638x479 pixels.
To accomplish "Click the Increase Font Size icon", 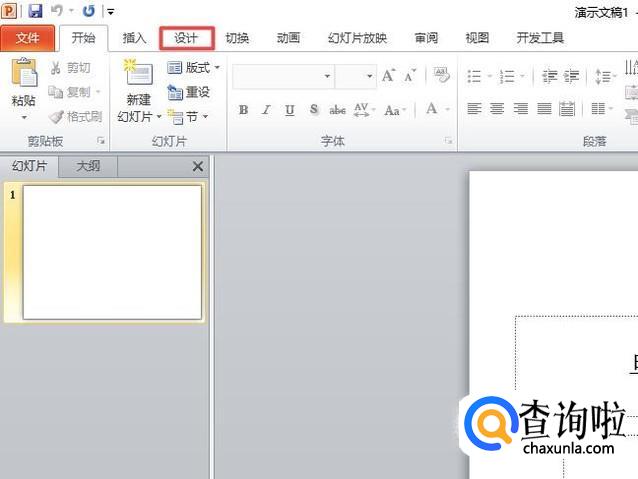I will coord(388,76).
